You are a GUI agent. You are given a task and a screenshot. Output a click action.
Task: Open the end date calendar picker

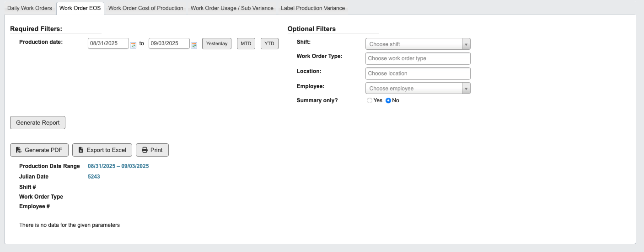click(x=194, y=45)
